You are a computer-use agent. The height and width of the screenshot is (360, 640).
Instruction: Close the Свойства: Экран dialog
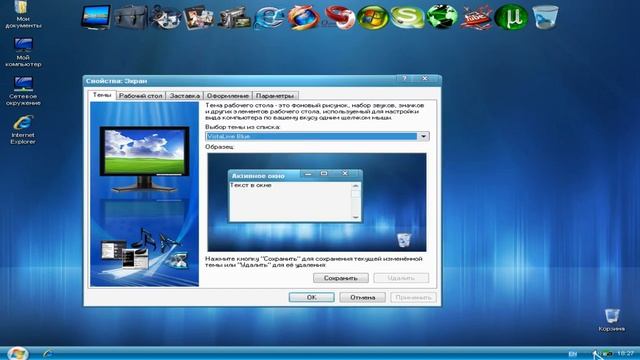[x=425, y=78]
